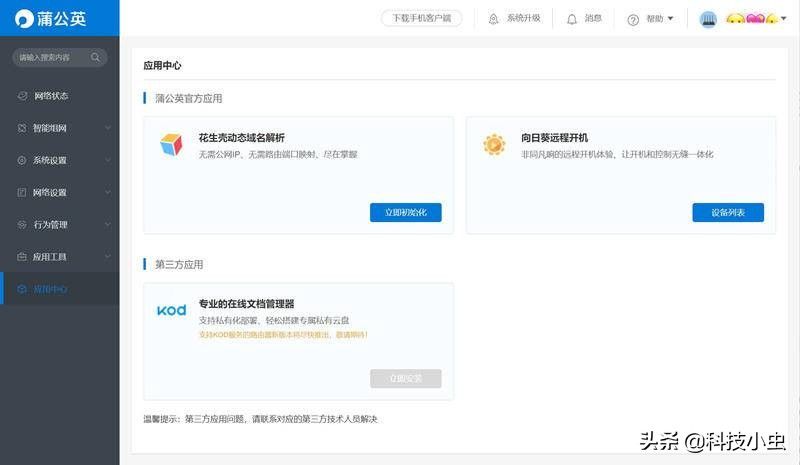Open the 系统升级 link

(x=523, y=18)
